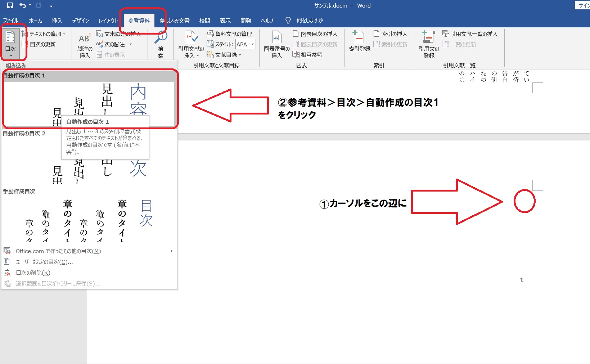Switch to the ホーム ribbon tab
The width and height of the screenshot is (590, 364).
click(x=35, y=20)
